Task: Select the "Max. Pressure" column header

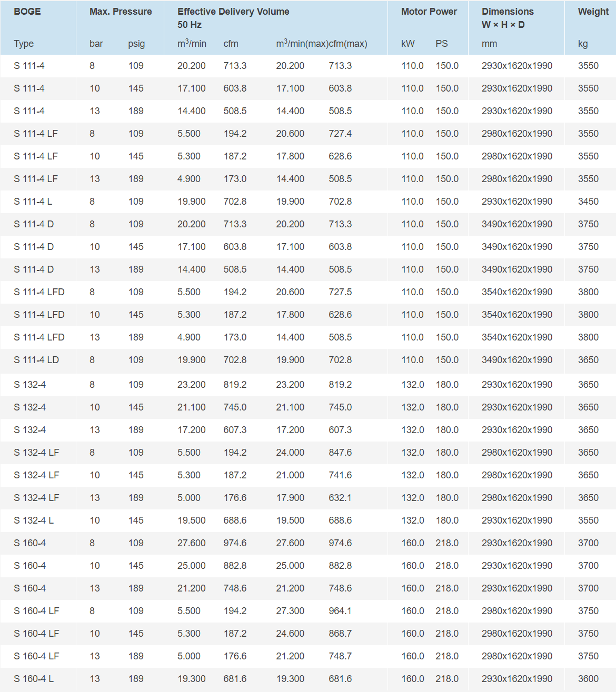Action: tap(121, 12)
